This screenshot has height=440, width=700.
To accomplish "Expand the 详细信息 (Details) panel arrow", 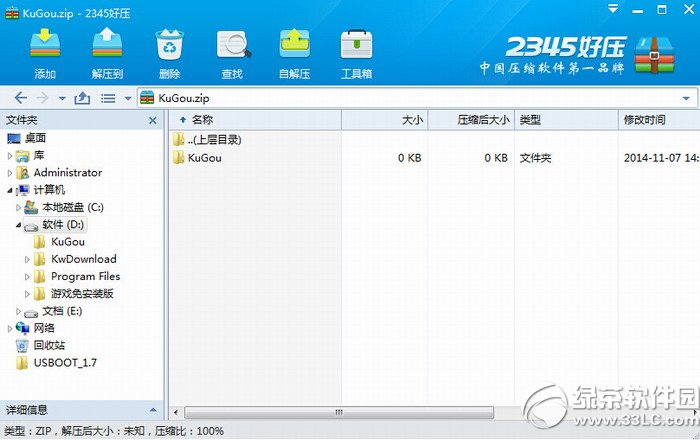I will [153, 410].
